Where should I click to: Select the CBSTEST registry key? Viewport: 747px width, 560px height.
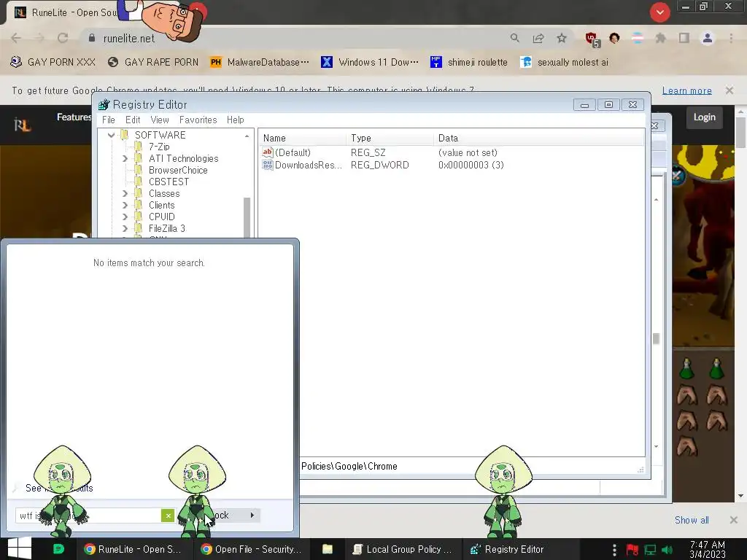coord(169,182)
